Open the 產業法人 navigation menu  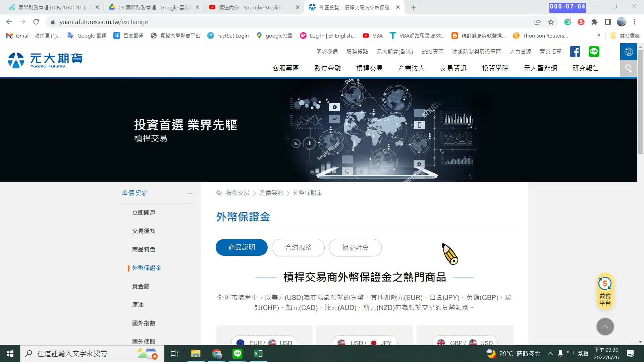click(x=411, y=68)
